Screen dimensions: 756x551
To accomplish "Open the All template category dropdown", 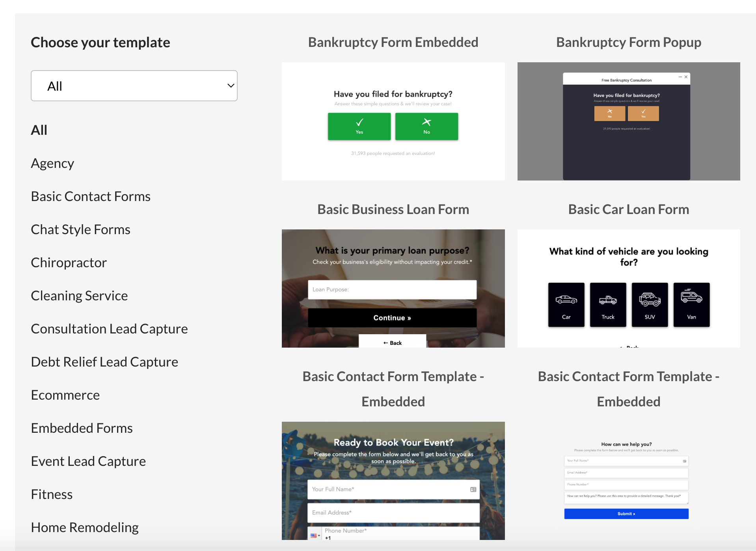I will tap(134, 86).
